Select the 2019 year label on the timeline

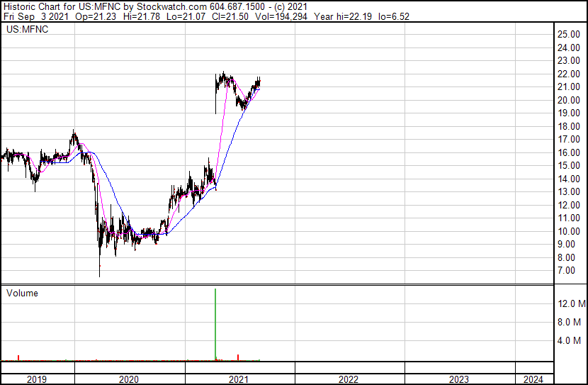click(37, 379)
